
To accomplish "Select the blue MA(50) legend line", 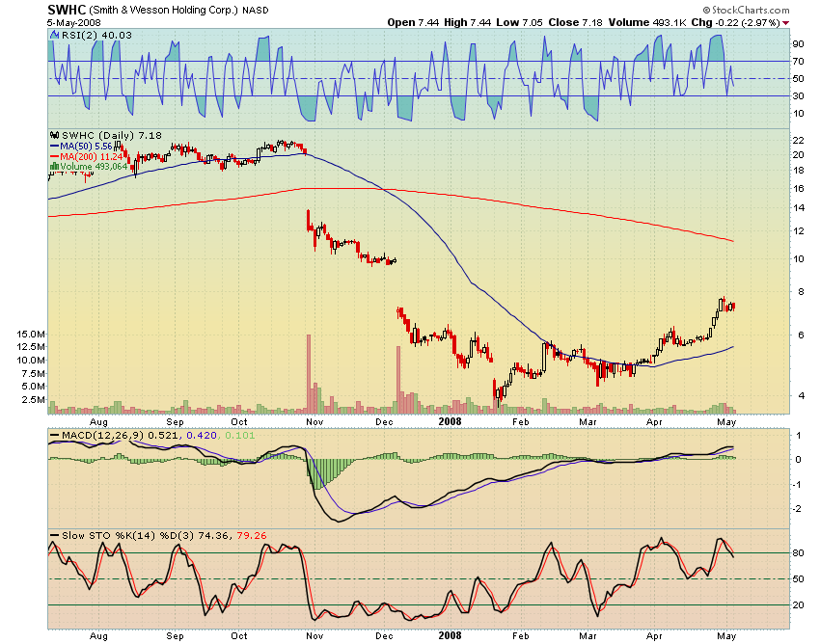I will click(x=54, y=147).
